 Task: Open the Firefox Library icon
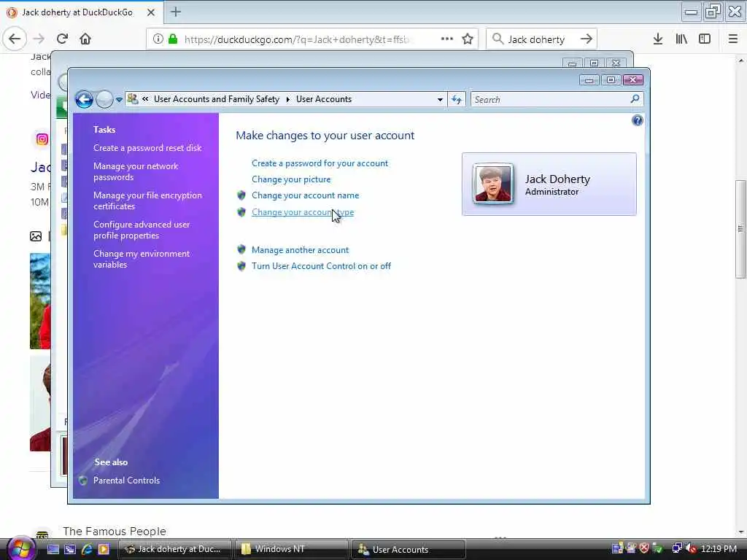click(x=681, y=39)
